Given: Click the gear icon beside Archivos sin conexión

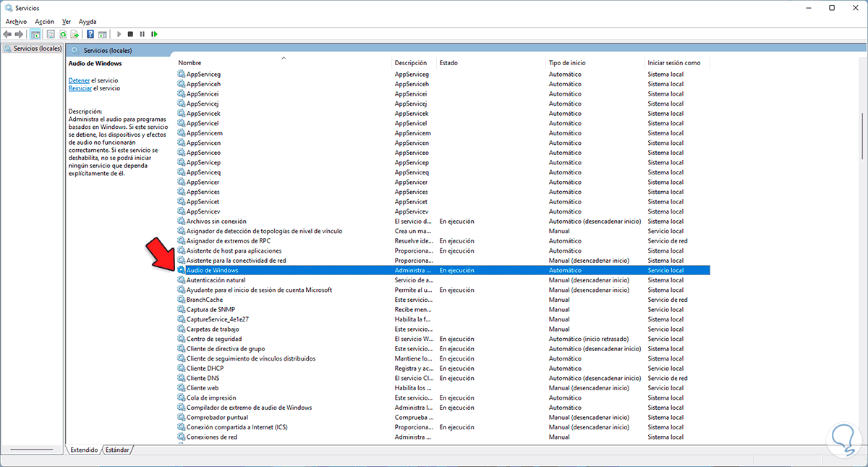Looking at the screenshot, I should point(182,221).
